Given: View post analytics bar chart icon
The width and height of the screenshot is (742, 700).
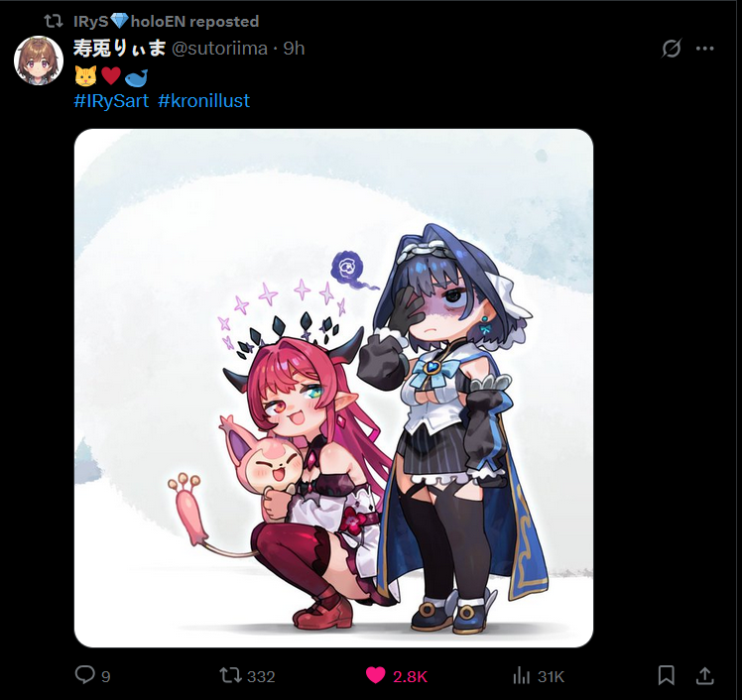Looking at the screenshot, I should point(522,676).
